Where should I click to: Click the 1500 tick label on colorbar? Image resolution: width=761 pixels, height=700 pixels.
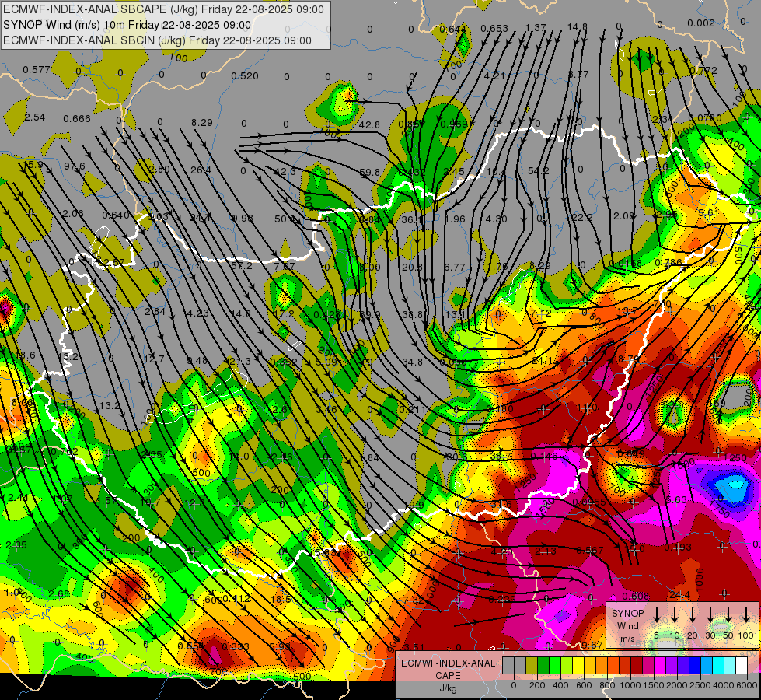point(654,685)
